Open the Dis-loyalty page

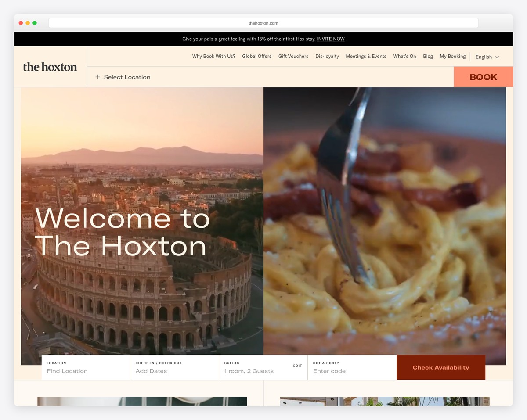(327, 57)
